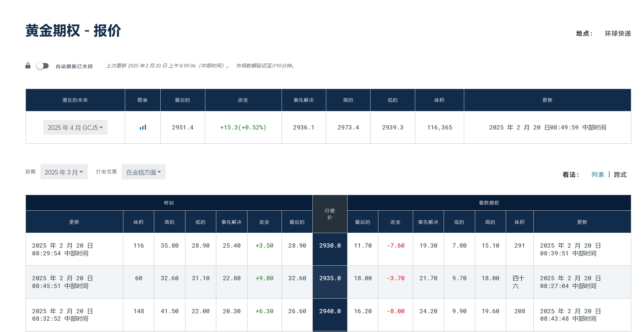Click call high 41.50 in 2940 row
The image size is (644, 332).
[170, 311]
